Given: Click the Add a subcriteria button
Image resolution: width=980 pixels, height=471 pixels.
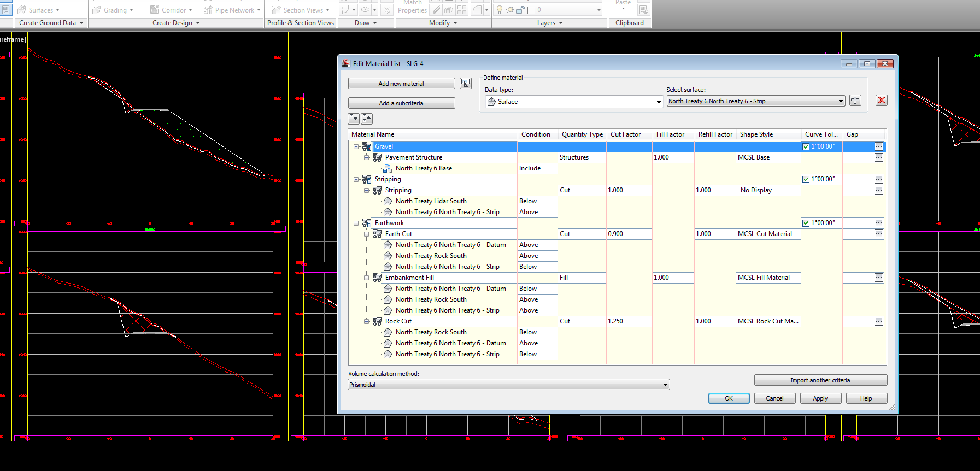Looking at the screenshot, I should tap(401, 103).
